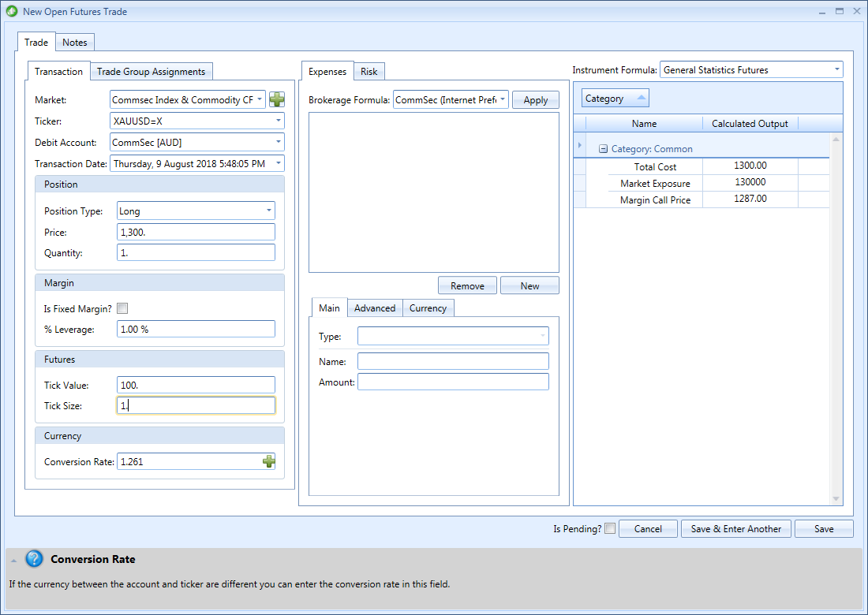This screenshot has width=868, height=615.
Task: Click the expense Amount input field
Action: click(x=454, y=382)
